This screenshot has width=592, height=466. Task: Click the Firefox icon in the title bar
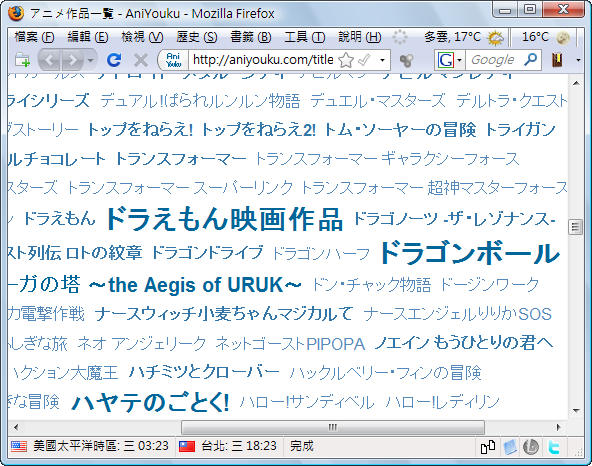coord(15,13)
